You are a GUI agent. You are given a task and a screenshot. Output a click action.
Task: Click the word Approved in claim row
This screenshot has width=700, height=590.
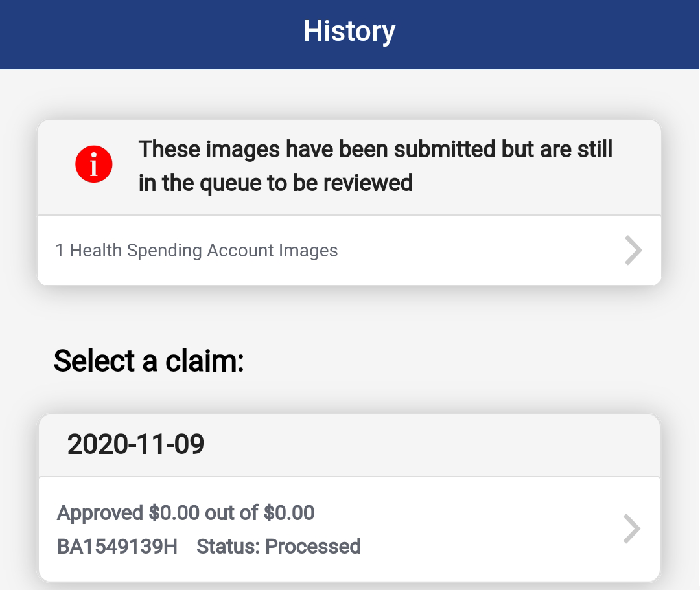point(100,514)
